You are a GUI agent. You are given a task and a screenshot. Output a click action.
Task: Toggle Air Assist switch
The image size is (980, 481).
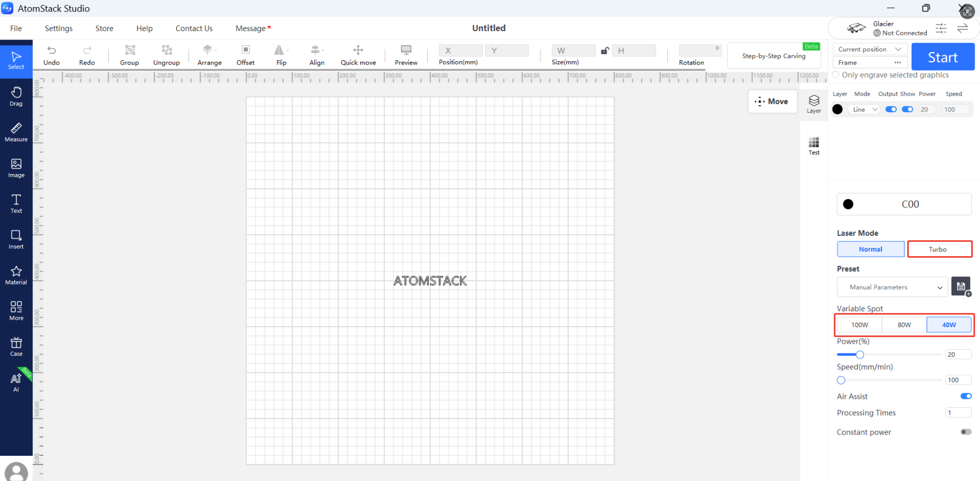(x=966, y=396)
